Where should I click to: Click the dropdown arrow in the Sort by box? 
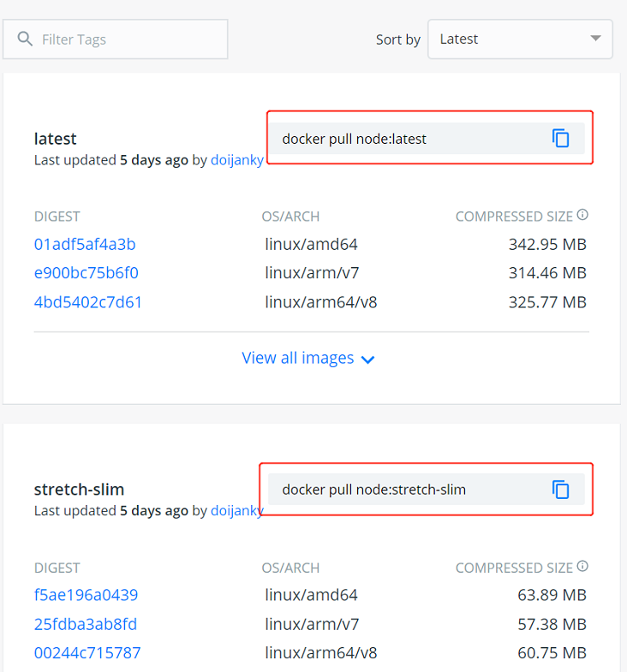pyautogui.click(x=595, y=39)
